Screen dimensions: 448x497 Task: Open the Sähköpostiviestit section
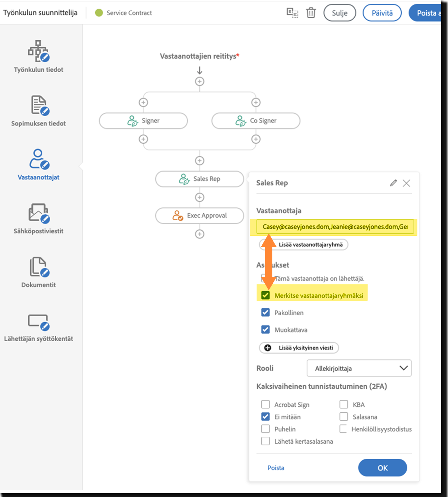pos(39,219)
